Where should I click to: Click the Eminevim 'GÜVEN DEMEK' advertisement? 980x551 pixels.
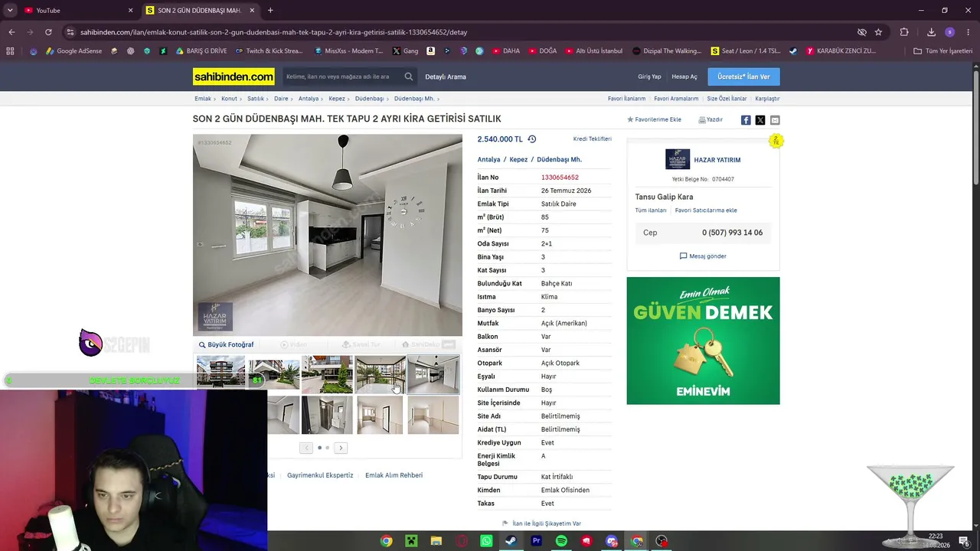point(703,341)
